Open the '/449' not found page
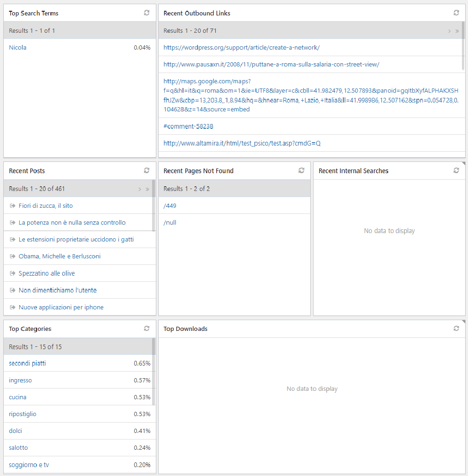468x476 pixels. point(170,205)
